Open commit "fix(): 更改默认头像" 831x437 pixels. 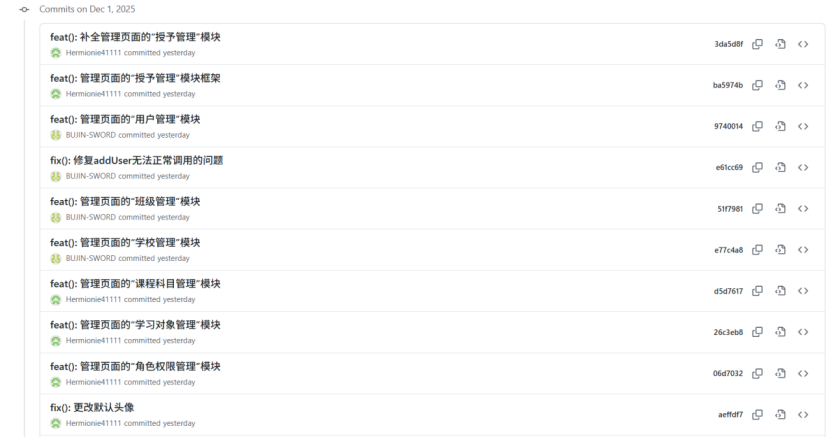(92, 407)
